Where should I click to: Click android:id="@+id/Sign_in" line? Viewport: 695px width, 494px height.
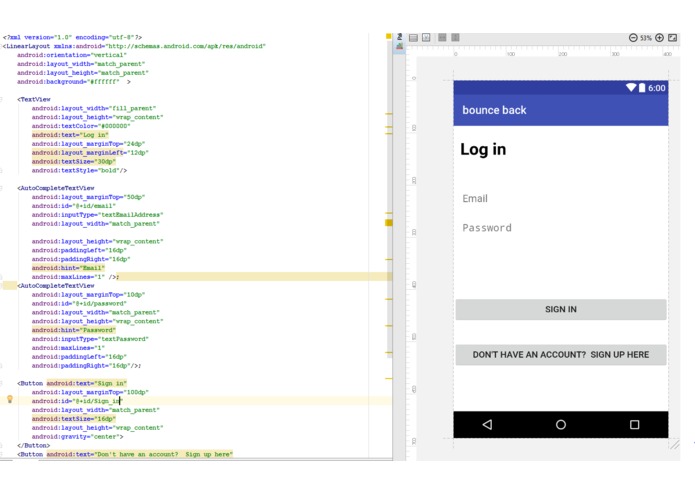(76, 401)
